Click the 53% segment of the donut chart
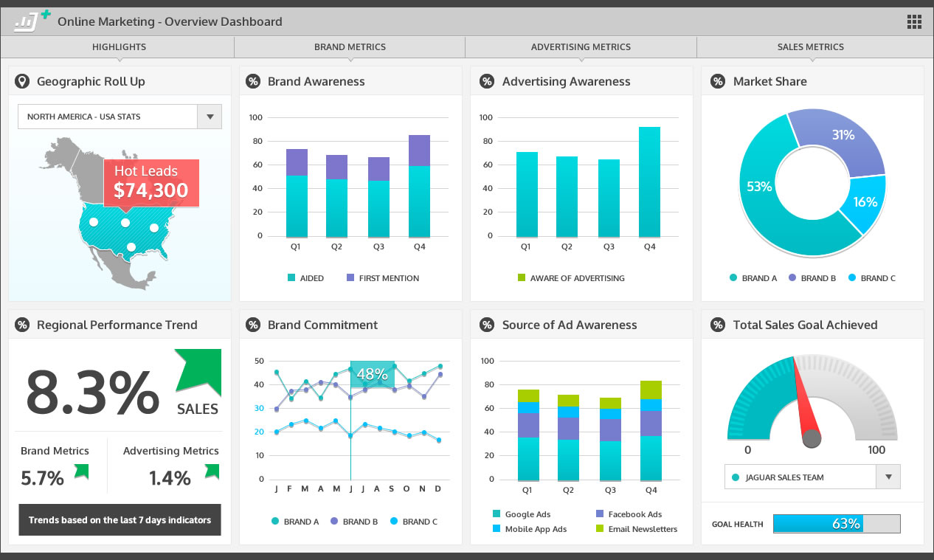Screen dimensions: 934x560 coord(760,187)
